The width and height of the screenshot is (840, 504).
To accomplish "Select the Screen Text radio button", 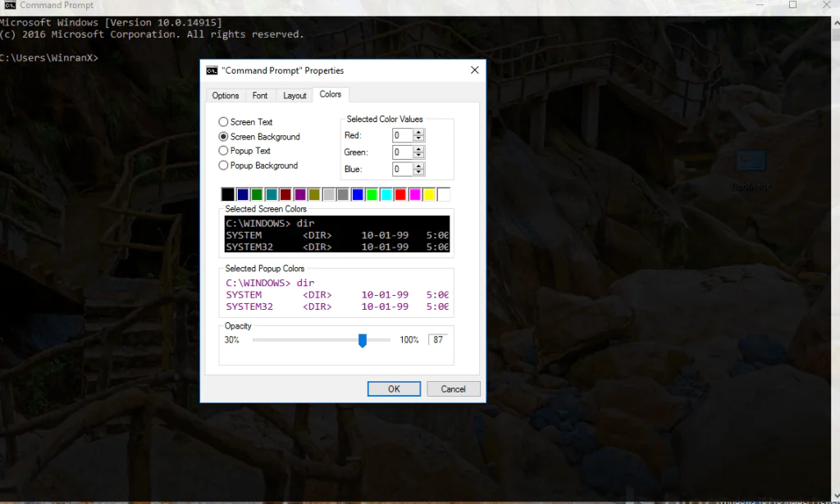I will pos(223,122).
